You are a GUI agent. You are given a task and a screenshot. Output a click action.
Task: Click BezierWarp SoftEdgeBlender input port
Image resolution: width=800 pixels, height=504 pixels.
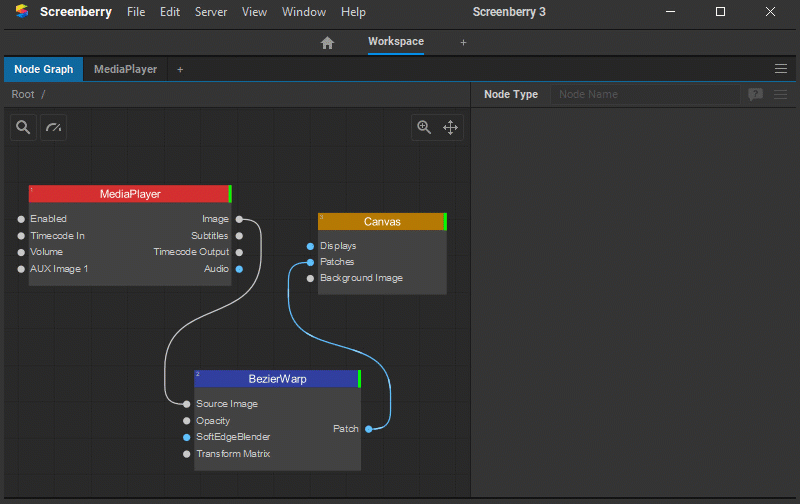tap(187, 437)
